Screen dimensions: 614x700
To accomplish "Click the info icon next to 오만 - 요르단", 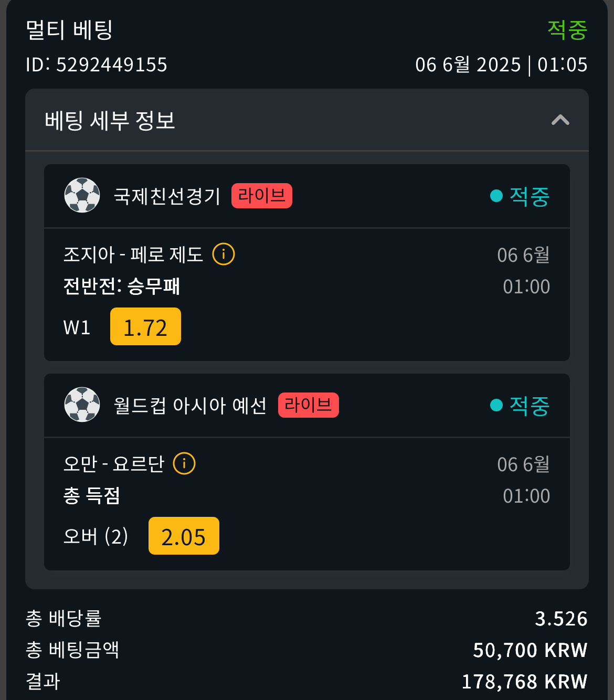I will click(x=184, y=463).
